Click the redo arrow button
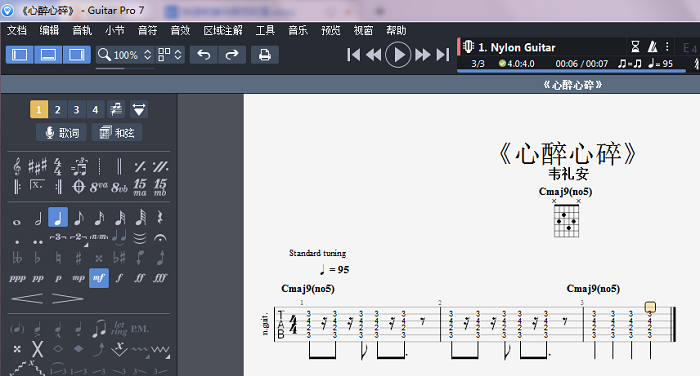Image resolution: width=700 pixels, height=376 pixels. [x=232, y=55]
